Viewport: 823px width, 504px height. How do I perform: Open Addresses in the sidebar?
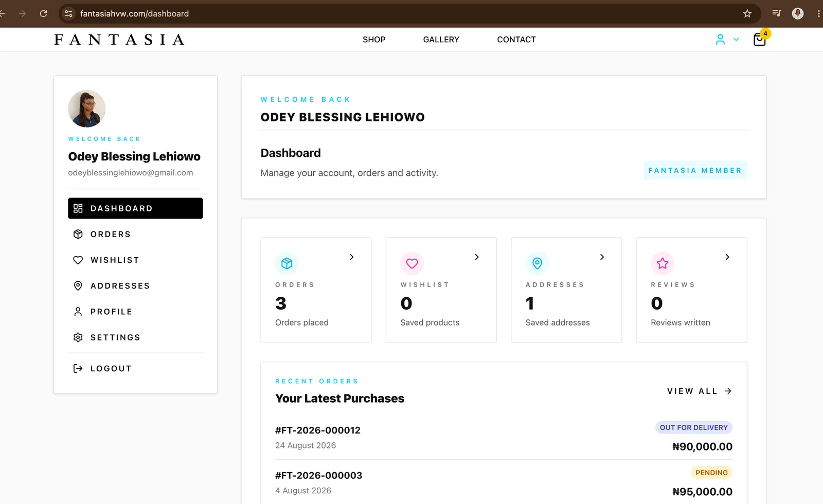pos(135,286)
